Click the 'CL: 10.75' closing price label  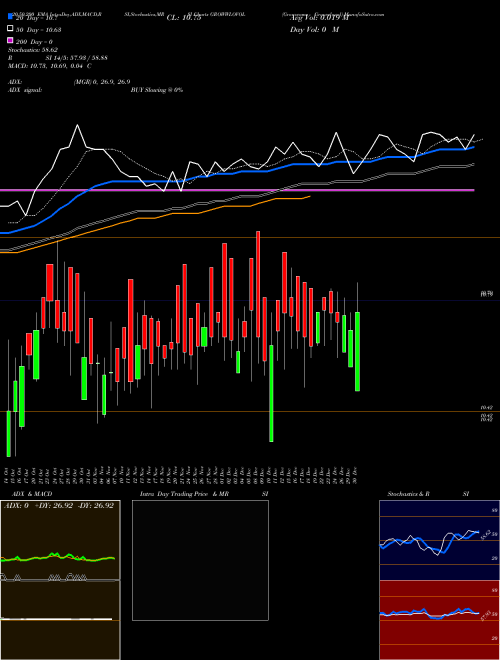[x=184, y=18]
